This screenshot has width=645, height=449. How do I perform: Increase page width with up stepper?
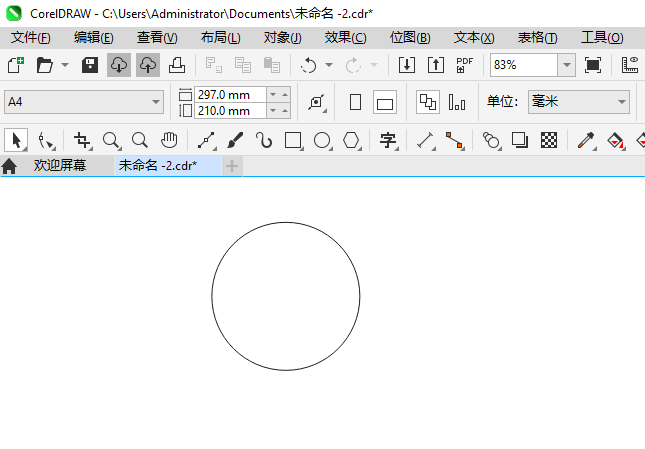coord(285,95)
